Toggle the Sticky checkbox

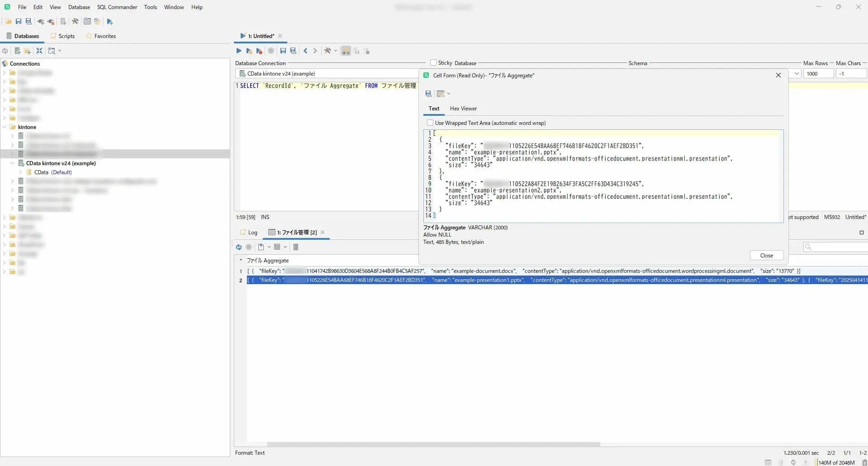pos(433,63)
